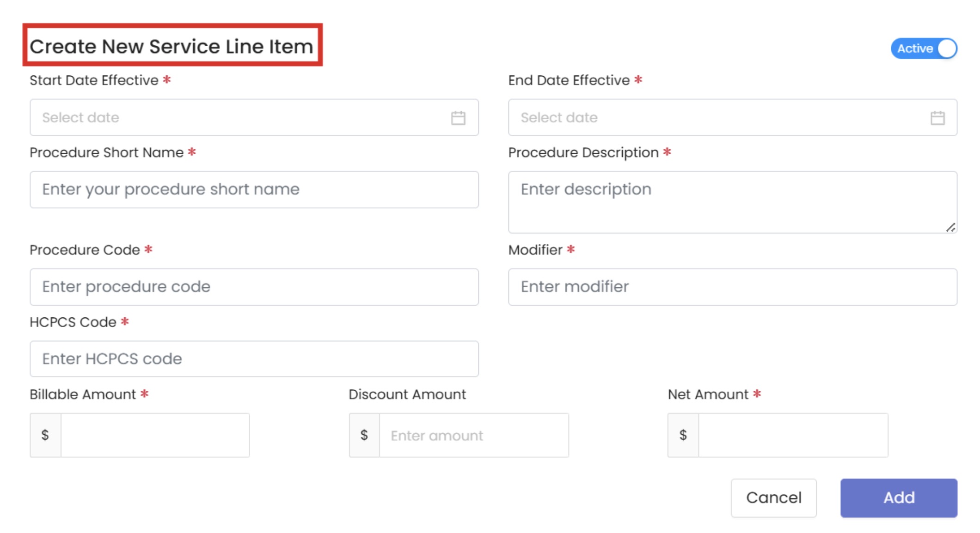Click the Add button
The width and height of the screenshot is (980, 533).
[x=898, y=497]
